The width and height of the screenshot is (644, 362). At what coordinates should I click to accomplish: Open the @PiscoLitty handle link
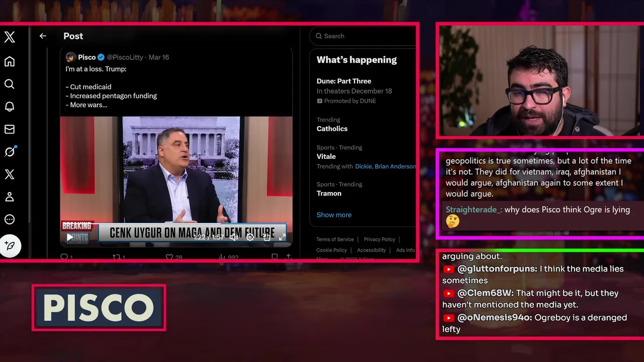pos(125,57)
